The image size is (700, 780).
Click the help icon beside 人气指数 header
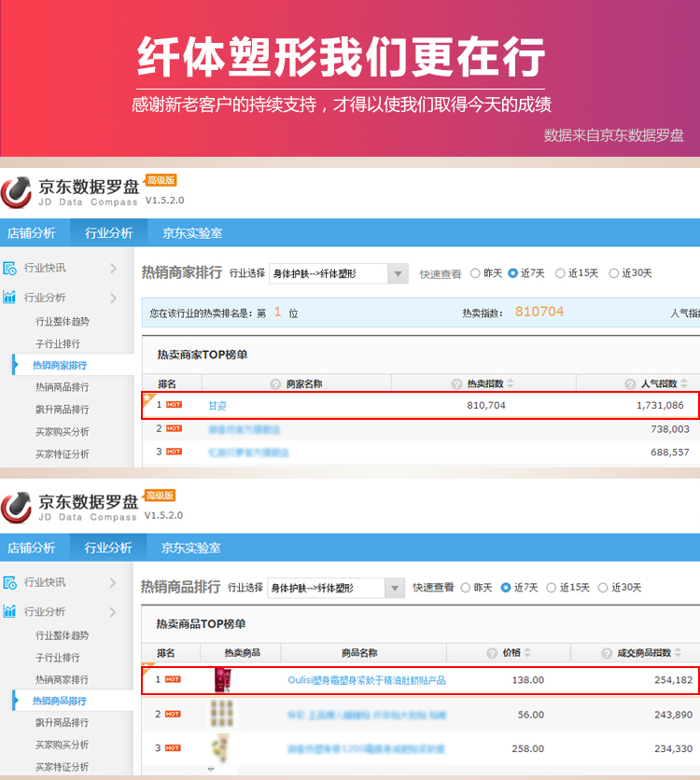coord(630,384)
